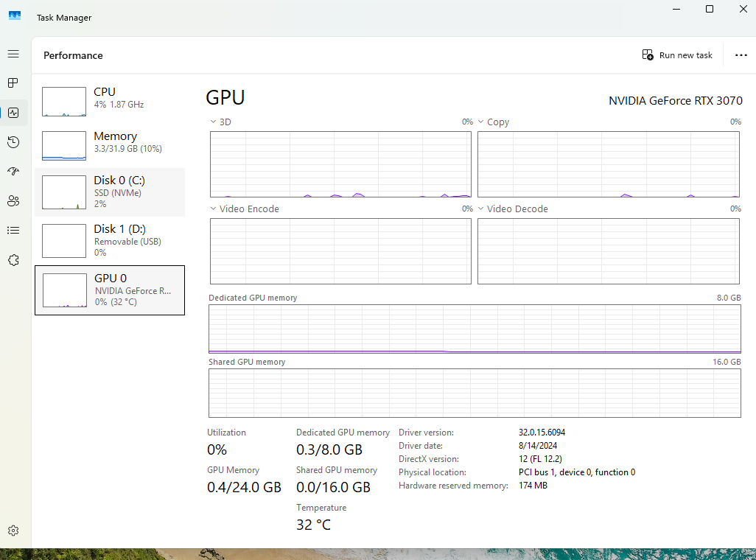Show Disk 0 (C:) performance

coord(110,192)
